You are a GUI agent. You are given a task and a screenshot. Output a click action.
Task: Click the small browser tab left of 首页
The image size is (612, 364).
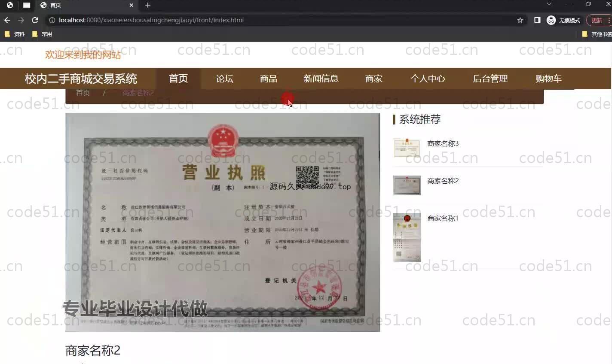click(27, 5)
